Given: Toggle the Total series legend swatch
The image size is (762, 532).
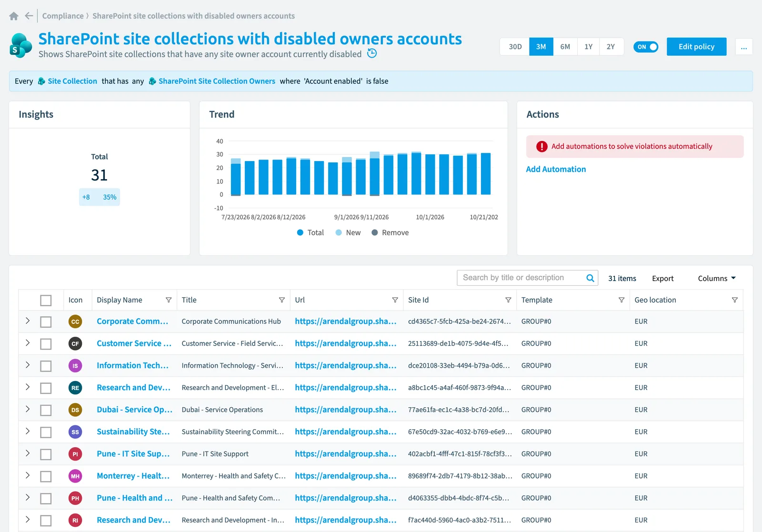Looking at the screenshot, I should 300,232.
